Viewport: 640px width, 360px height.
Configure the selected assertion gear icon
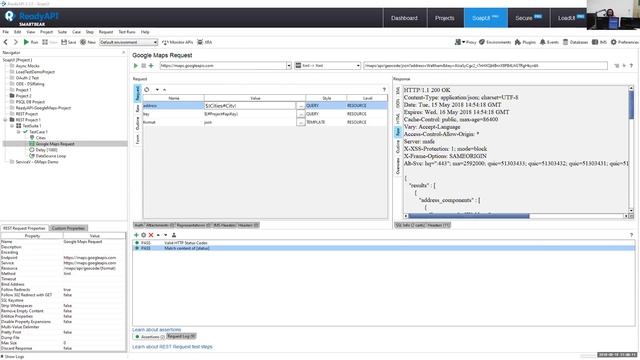tap(144, 235)
